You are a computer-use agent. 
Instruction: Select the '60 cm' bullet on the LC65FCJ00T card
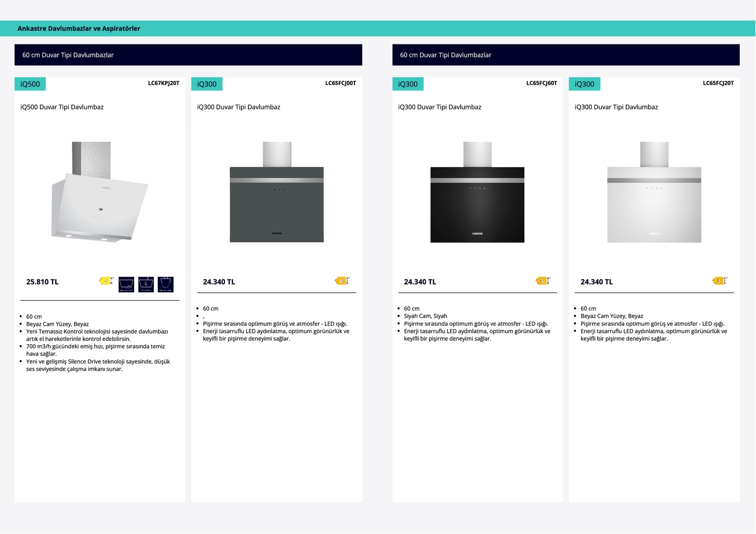pyautogui.click(x=211, y=308)
